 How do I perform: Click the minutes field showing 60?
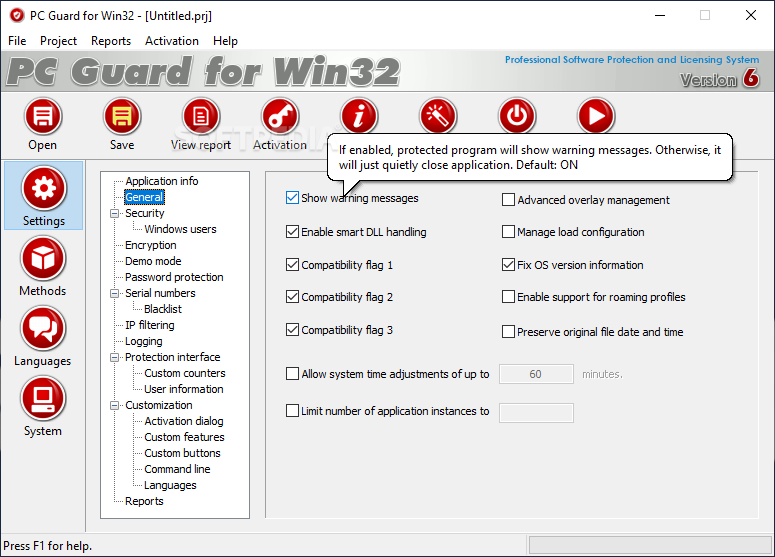(536, 374)
